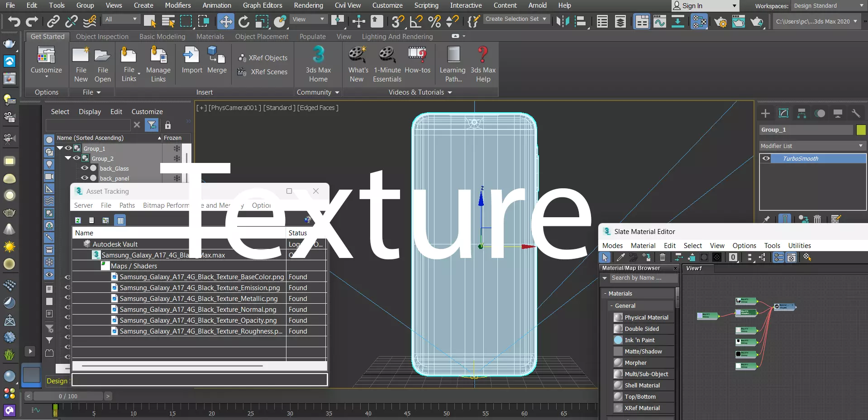Click the Align tool icon
The height and width of the screenshot is (420, 868).
coord(580,21)
